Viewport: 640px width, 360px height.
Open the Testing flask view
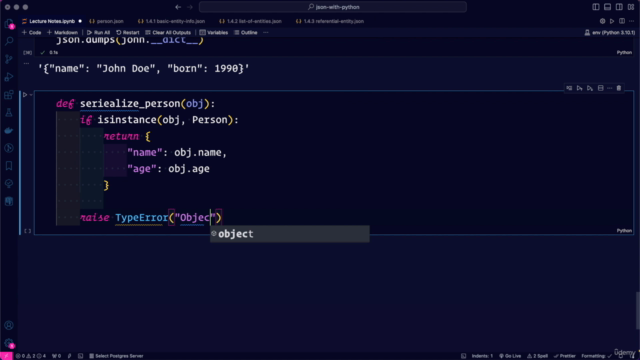click(9, 113)
